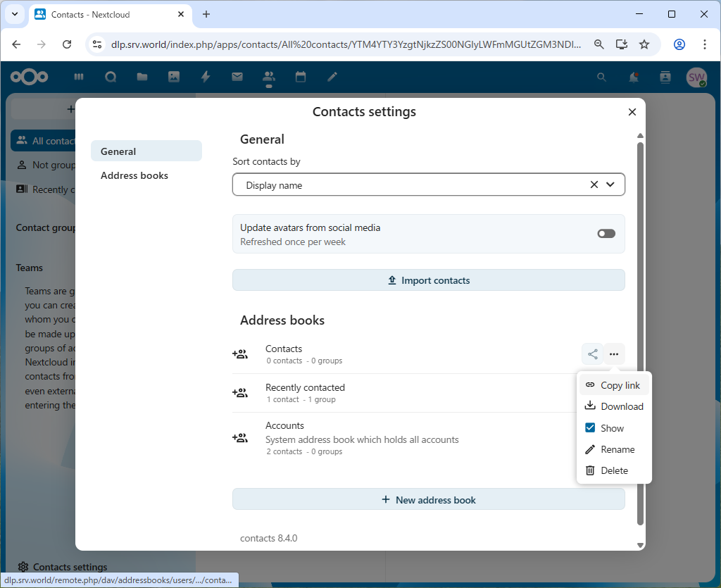721x588 pixels.
Task: Open the Chrome profile icon
Action: click(x=679, y=44)
